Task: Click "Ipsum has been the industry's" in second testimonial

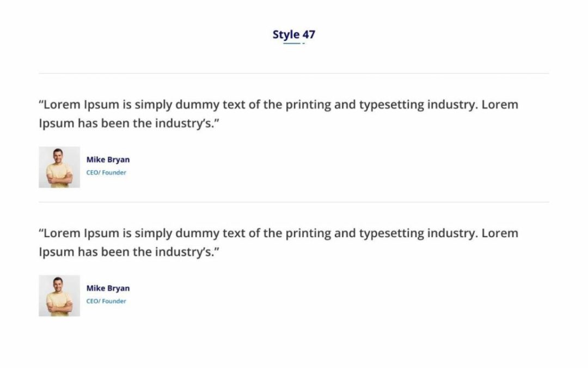Action: (x=126, y=252)
